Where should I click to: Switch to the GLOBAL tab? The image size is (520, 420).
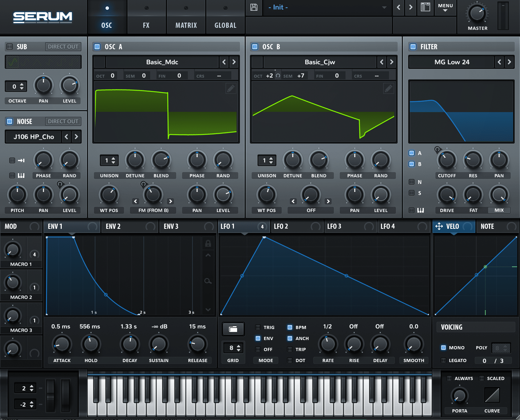[226, 17]
